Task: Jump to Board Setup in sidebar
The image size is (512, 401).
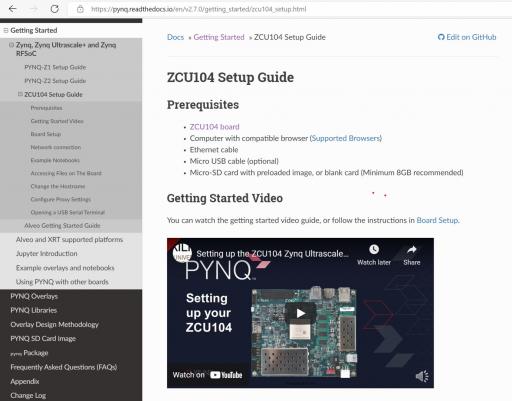Action: coord(46,134)
